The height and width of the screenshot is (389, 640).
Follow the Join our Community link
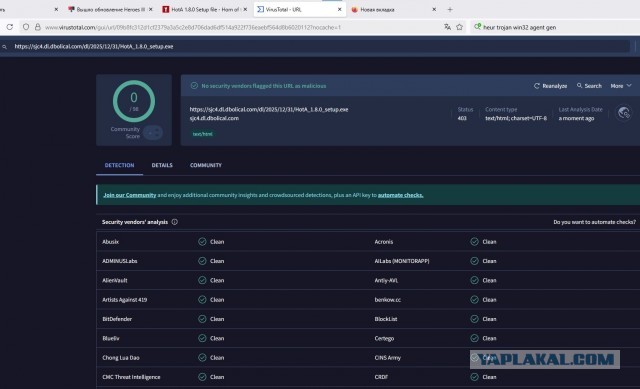tap(130, 195)
